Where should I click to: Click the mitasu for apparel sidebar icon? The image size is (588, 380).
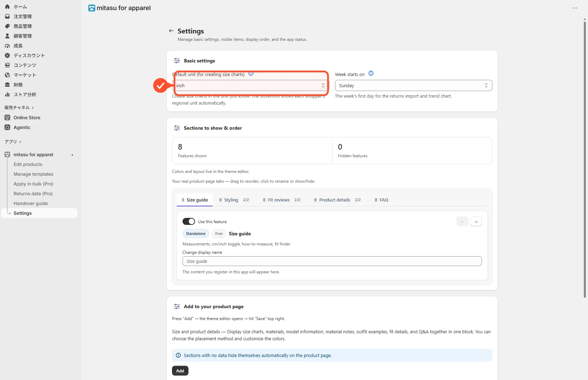(7, 154)
